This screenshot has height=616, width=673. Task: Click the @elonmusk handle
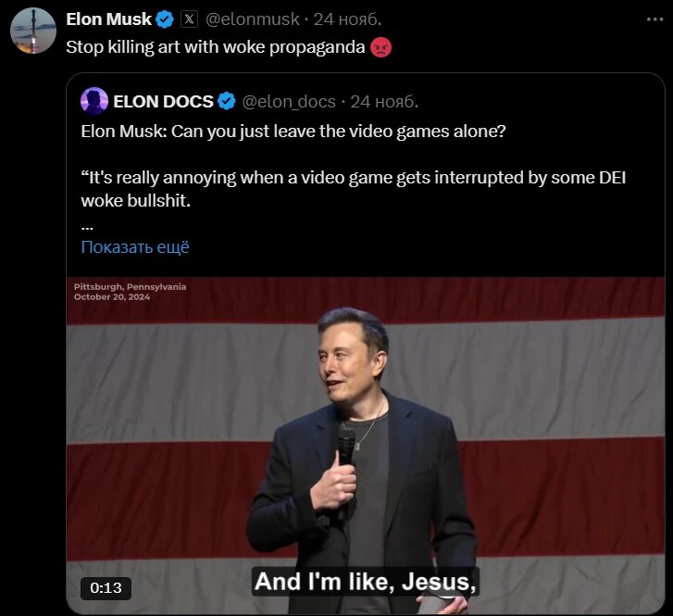(x=254, y=19)
